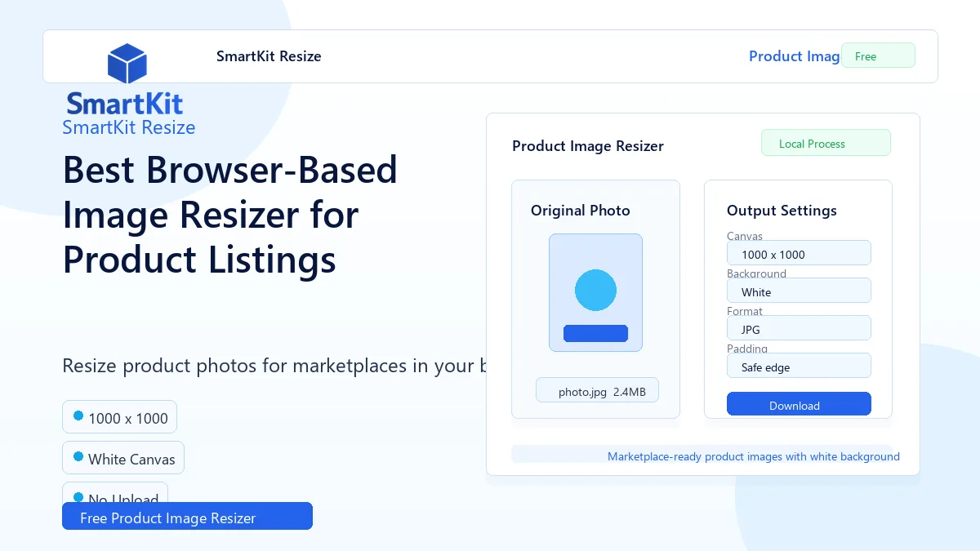The height and width of the screenshot is (551, 980).
Task: Click the SmartKit wordmark under the cube
Action: [x=125, y=104]
